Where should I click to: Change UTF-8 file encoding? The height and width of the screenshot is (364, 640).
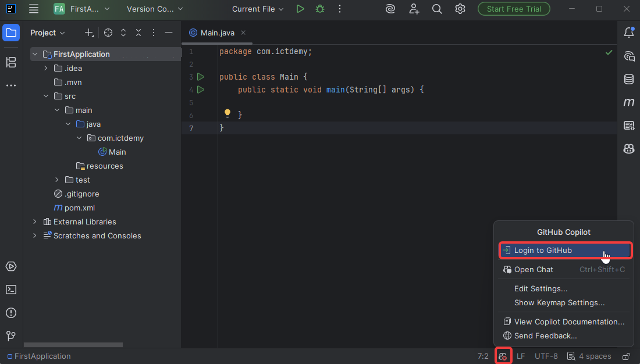546,356
